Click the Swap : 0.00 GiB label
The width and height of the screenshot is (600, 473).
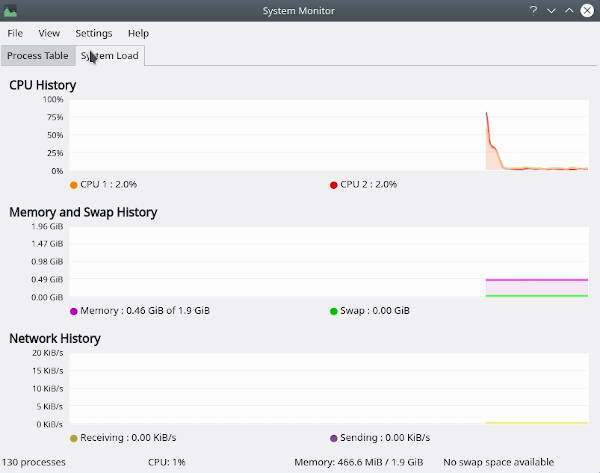click(x=375, y=310)
